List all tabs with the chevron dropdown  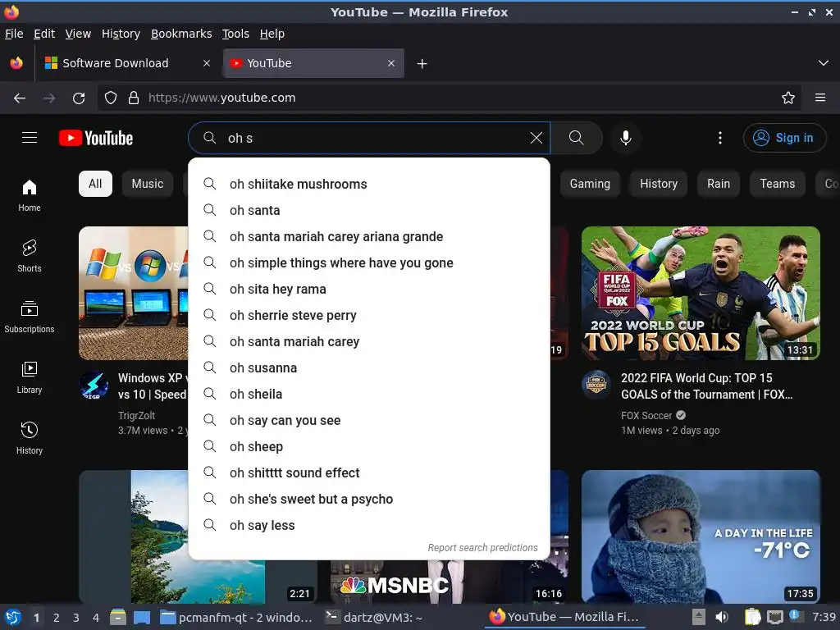[x=824, y=63]
